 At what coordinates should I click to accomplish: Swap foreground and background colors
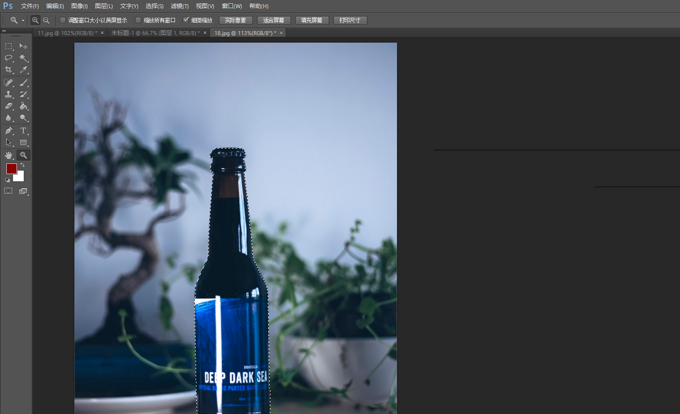[22, 165]
